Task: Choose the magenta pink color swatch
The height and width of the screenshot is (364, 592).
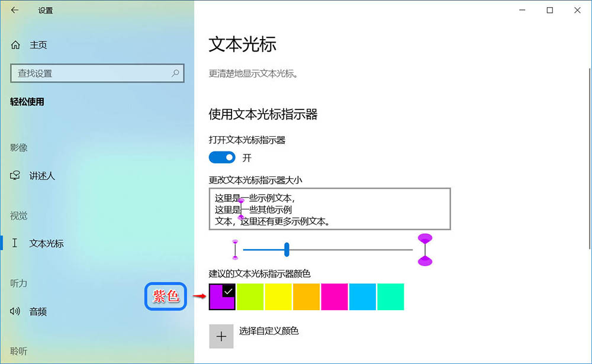Action: click(334, 297)
